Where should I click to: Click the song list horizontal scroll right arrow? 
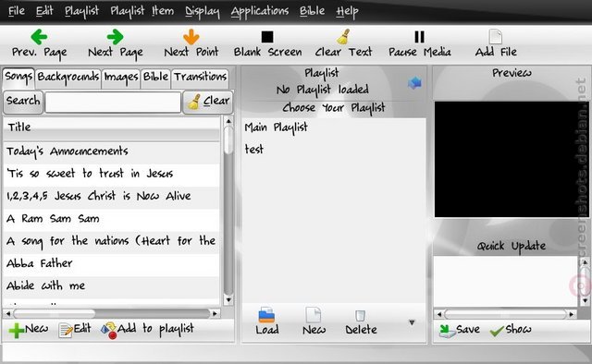coord(215,313)
